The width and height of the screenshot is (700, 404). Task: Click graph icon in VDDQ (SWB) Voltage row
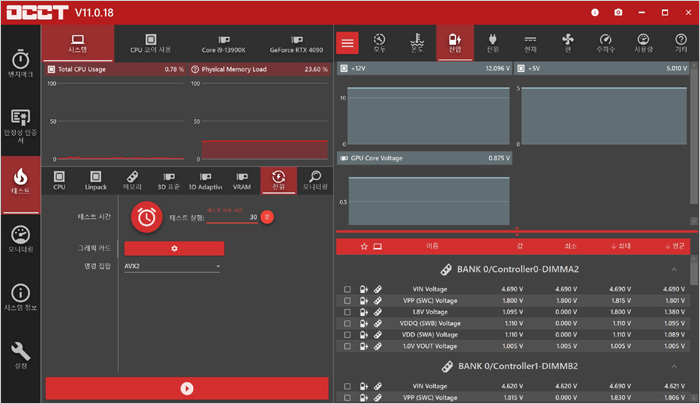(x=364, y=323)
